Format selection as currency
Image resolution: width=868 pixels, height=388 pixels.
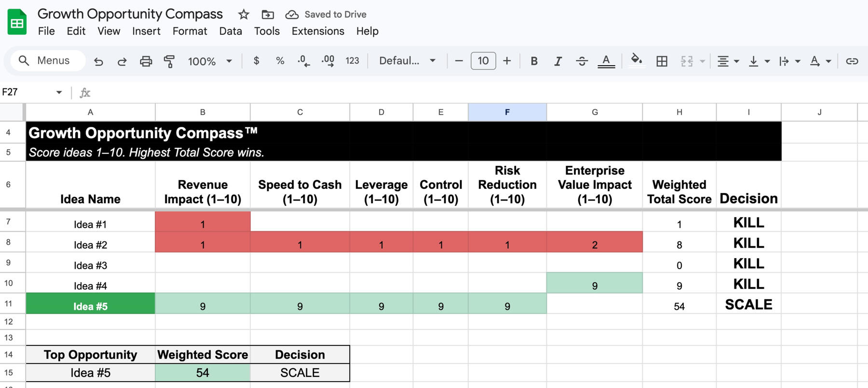click(x=256, y=61)
